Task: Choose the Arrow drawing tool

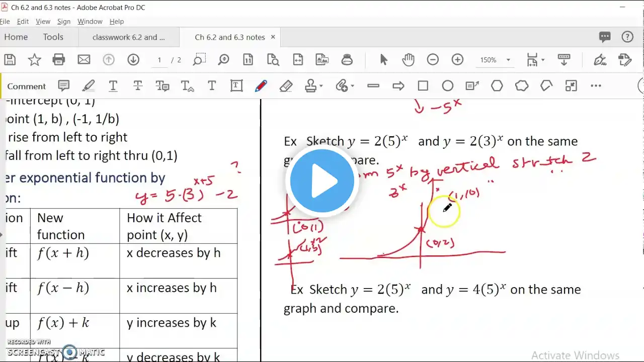Action: coord(398,86)
